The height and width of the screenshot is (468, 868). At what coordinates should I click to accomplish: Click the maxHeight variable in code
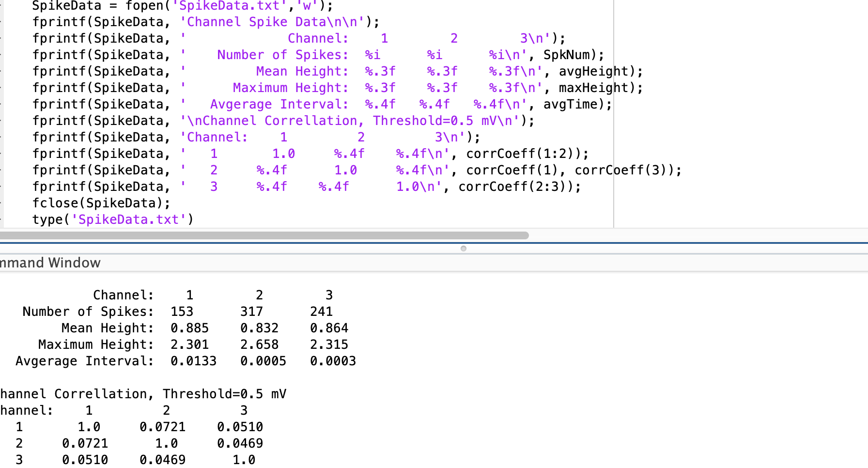pyautogui.click(x=593, y=88)
